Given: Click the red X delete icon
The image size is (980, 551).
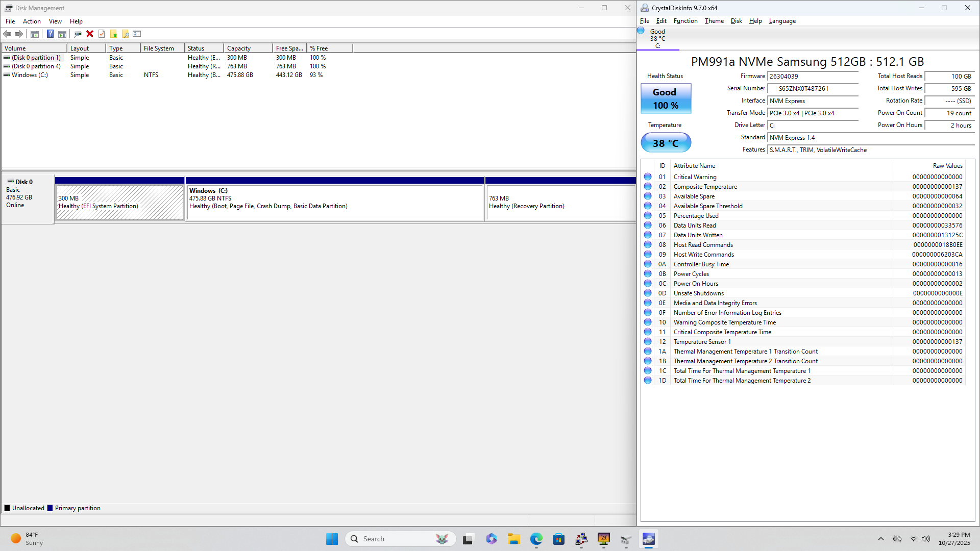Looking at the screenshot, I should pyautogui.click(x=90, y=34).
